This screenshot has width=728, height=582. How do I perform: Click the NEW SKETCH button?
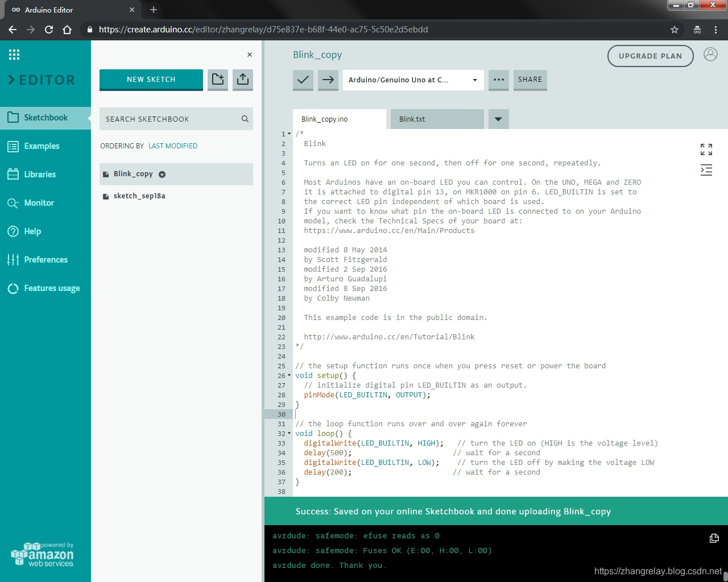coord(151,80)
